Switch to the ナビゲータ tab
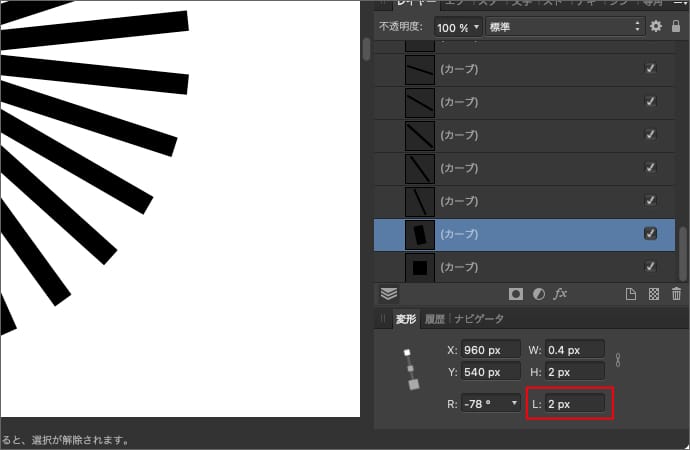Image resolution: width=690 pixels, height=450 pixels. point(479,319)
